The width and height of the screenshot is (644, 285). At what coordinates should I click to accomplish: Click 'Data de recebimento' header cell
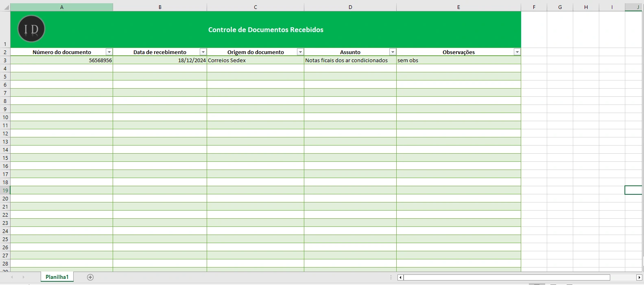tap(160, 52)
